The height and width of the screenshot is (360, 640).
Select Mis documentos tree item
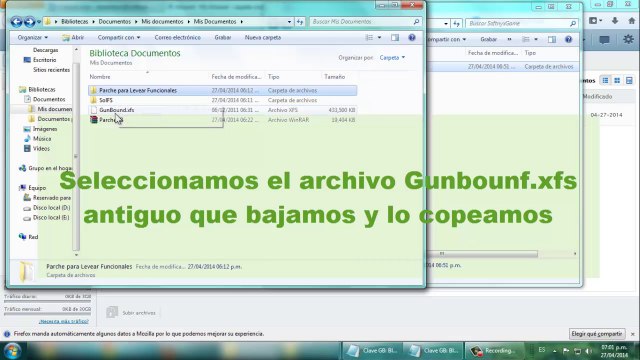(50, 109)
